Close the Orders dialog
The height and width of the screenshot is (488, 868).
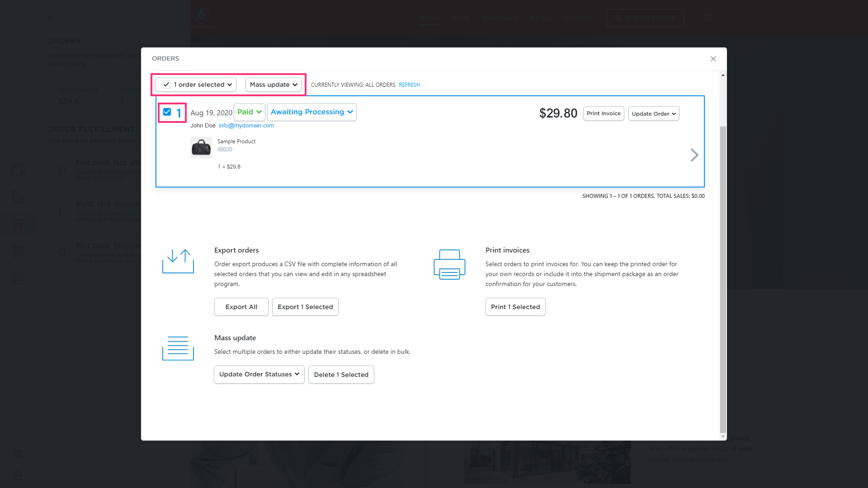pyautogui.click(x=713, y=59)
